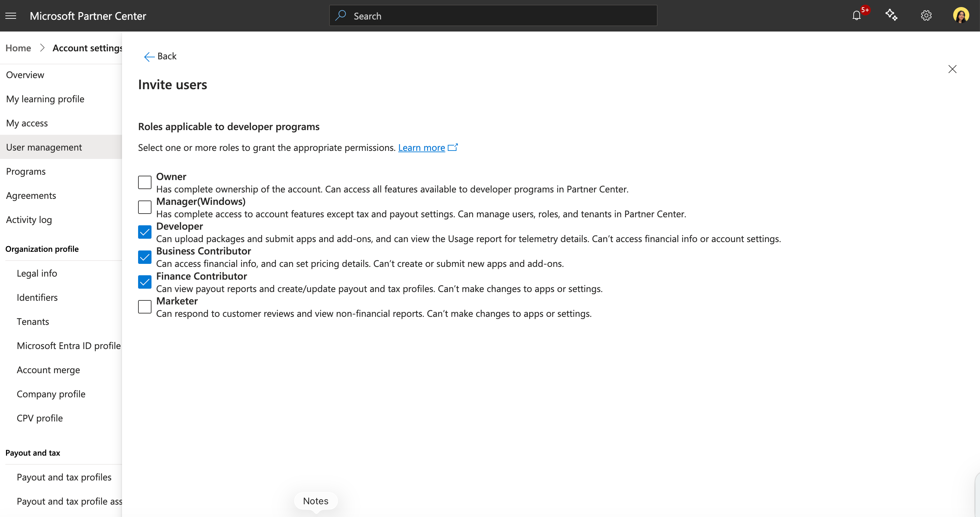Close the Invite users panel
Image resolution: width=980 pixels, height=517 pixels.
952,69
